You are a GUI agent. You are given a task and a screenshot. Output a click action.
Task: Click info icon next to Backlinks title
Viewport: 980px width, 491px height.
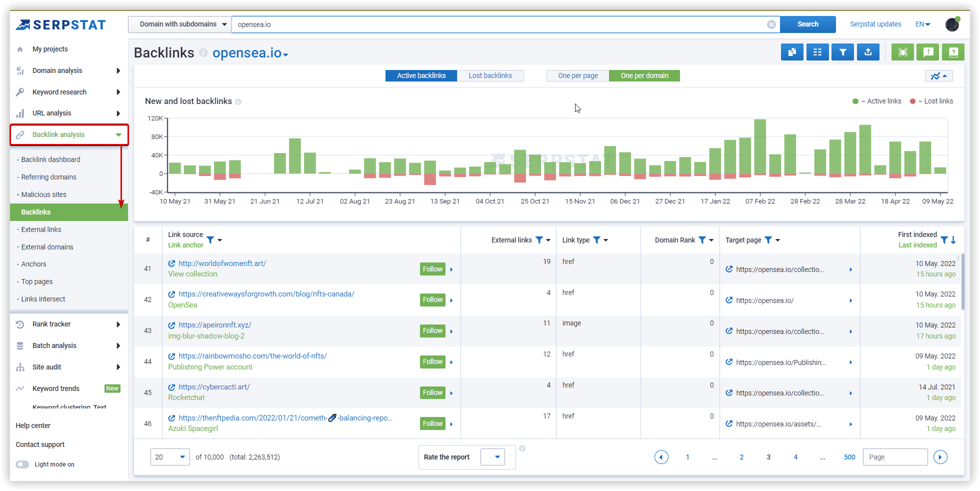203,52
